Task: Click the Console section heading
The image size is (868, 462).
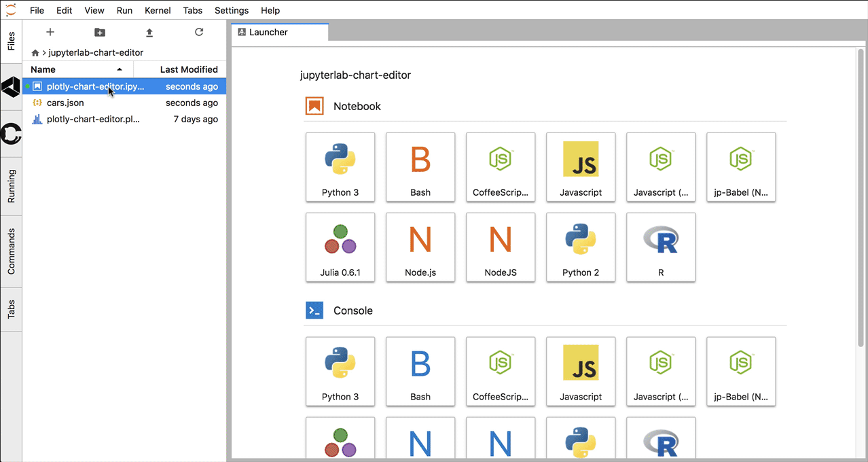Action: [353, 310]
